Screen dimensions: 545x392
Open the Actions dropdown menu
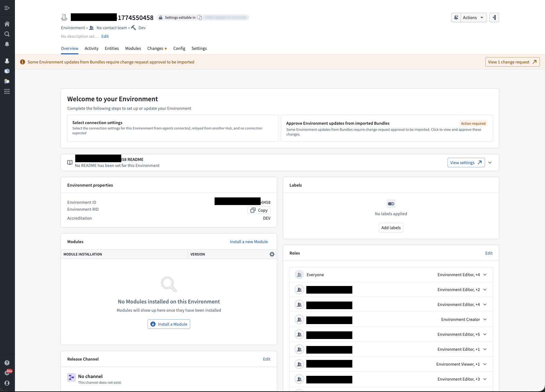[x=473, y=17]
